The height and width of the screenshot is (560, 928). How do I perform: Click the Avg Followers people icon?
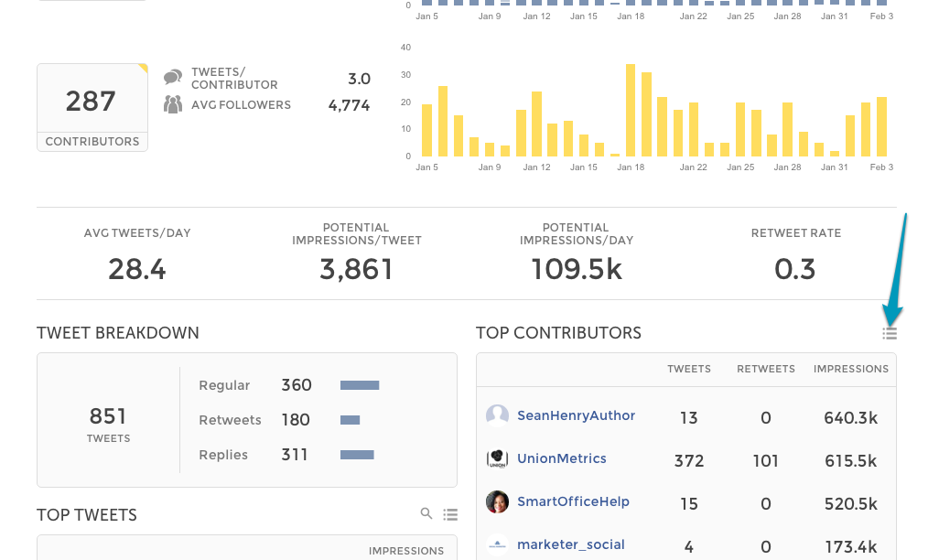[173, 104]
